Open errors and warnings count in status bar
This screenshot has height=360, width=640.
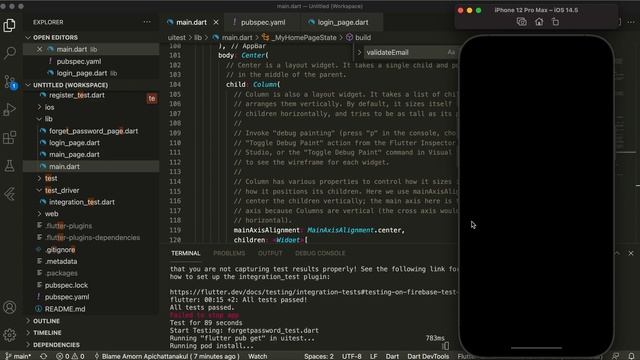click(x=70, y=356)
